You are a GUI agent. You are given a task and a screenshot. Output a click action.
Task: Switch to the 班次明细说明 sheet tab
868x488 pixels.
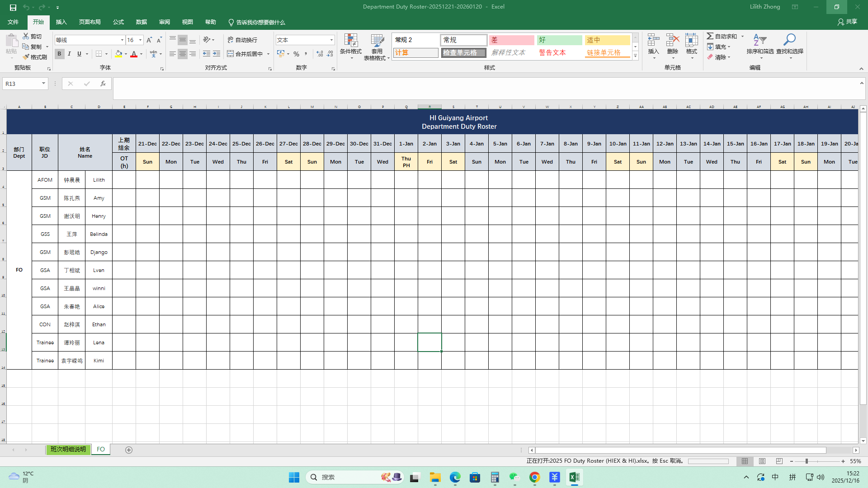point(68,449)
